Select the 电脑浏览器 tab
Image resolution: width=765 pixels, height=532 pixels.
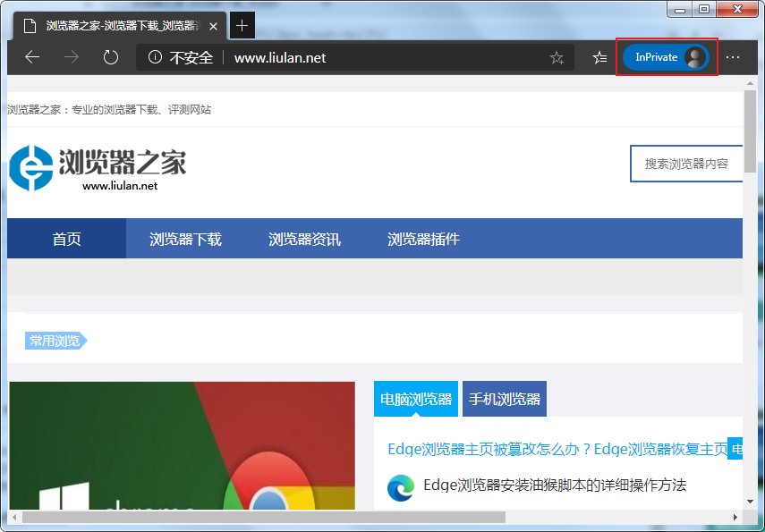point(415,398)
